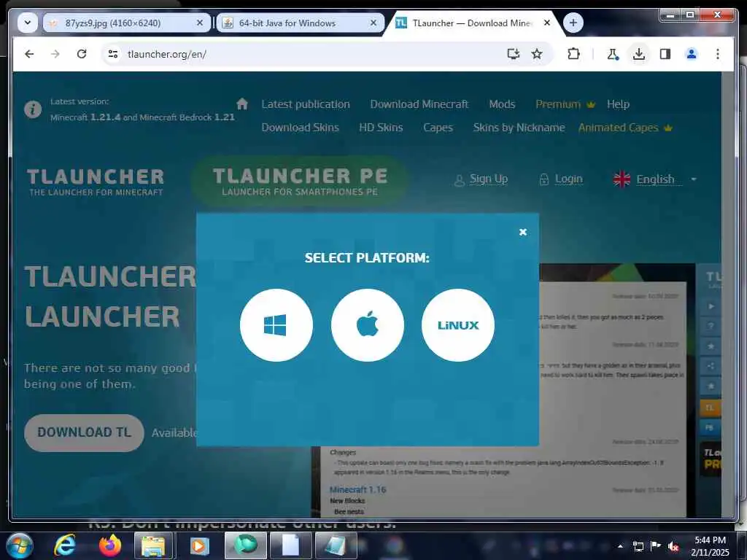Bookmark this page with the star icon

pos(537,54)
